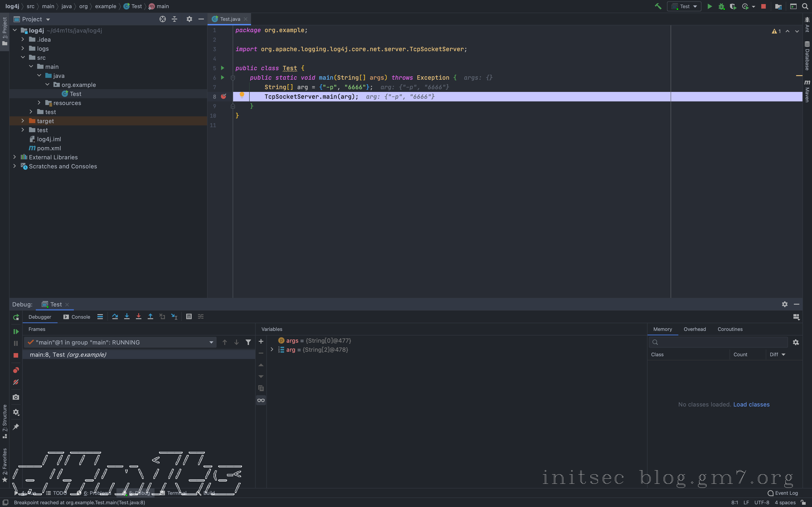The width and height of the screenshot is (812, 507).
Task: Click the Rerun Test debug icon
Action: pos(16,317)
